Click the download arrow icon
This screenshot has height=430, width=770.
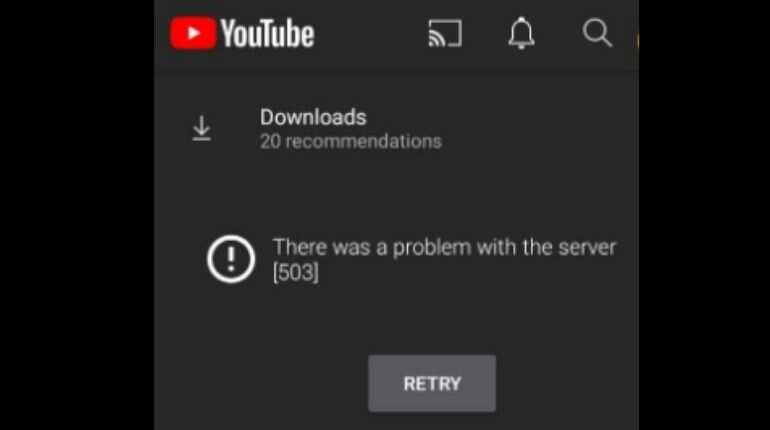pos(202,129)
